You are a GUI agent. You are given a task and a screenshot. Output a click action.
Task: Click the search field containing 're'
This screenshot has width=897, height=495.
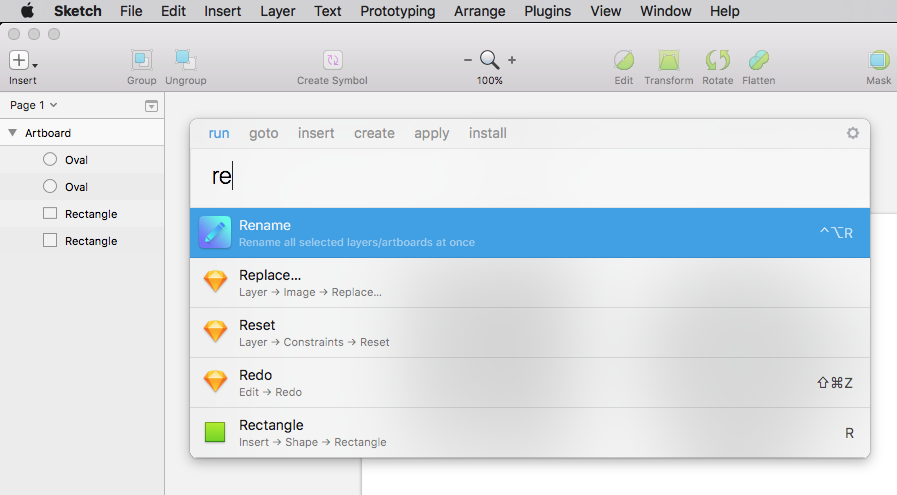click(x=530, y=177)
